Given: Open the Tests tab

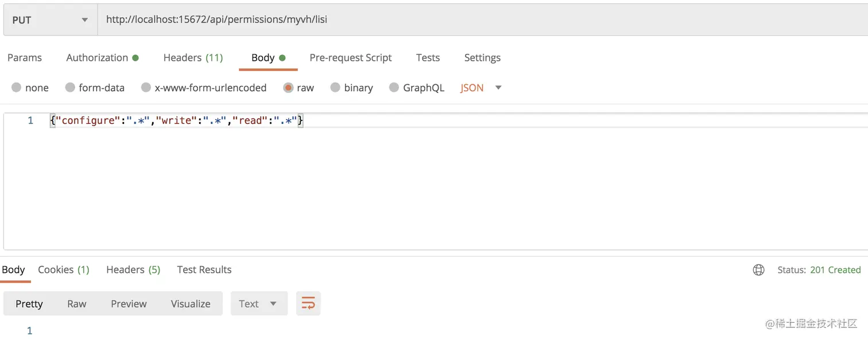Looking at the screenshot, I should click(428, 57).
